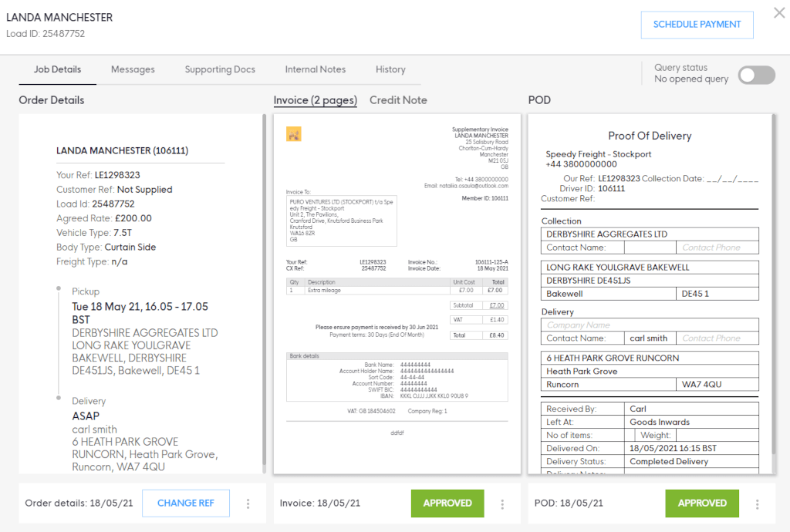Click Customer Ref Not Supplied value
790x532 pixels.
[144, 190]
